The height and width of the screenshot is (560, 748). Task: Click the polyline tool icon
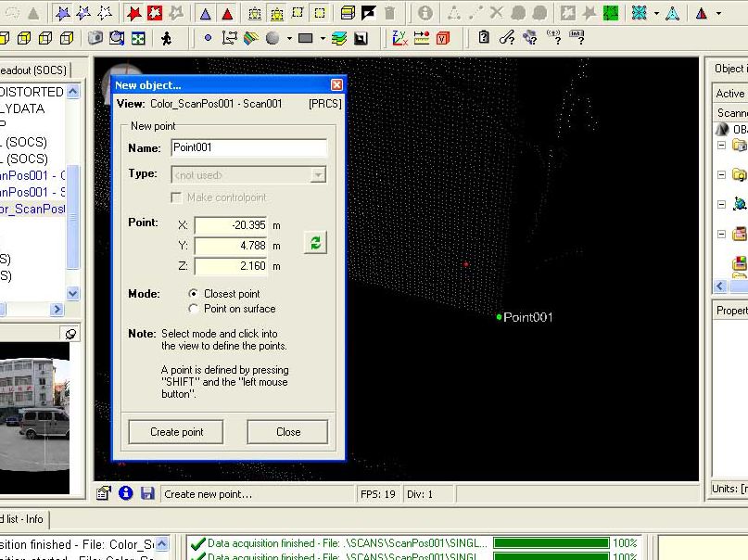click(x=230, y=38)
